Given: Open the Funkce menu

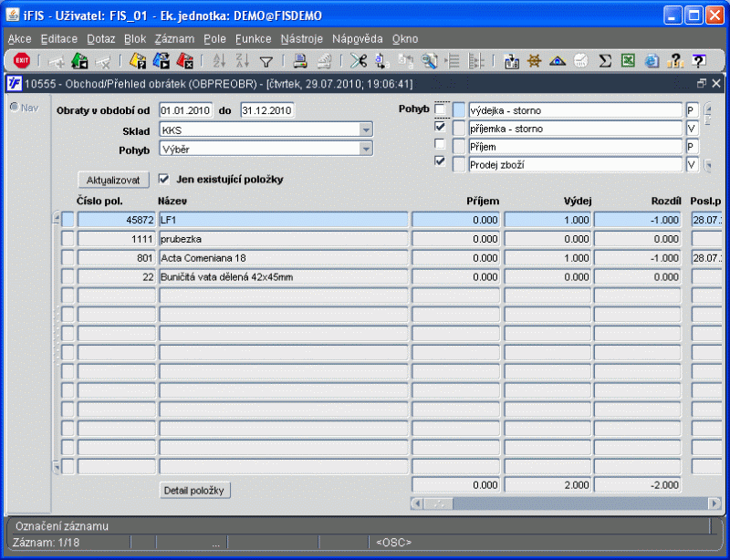Looking at the screenshot, I should click(254, 39).
